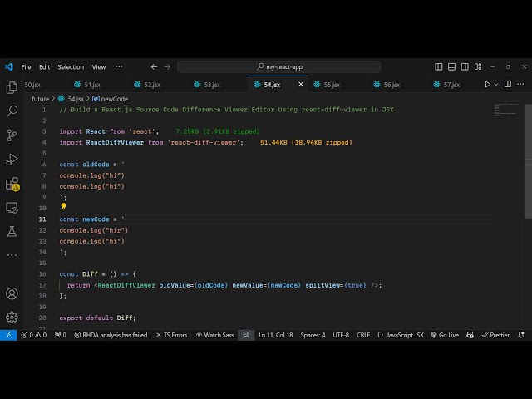532x399 pixels.
Task: Open the Accounts icon
Action: point(12,293)
